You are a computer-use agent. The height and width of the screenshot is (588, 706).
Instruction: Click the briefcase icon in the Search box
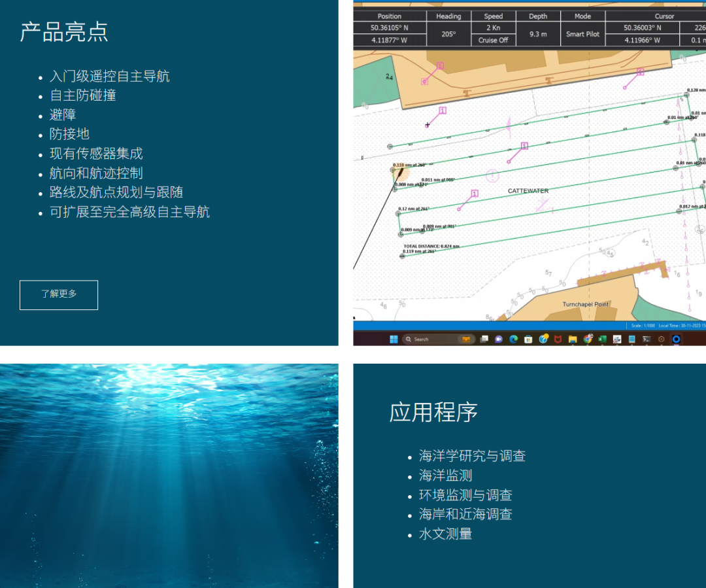(466, 339)
